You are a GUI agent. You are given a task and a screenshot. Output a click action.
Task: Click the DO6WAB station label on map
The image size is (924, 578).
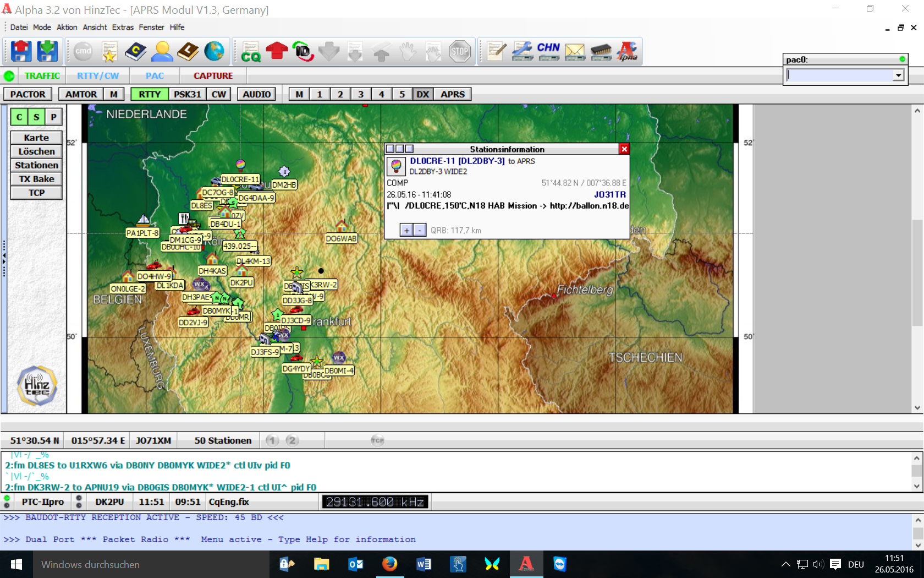[341, 238]
